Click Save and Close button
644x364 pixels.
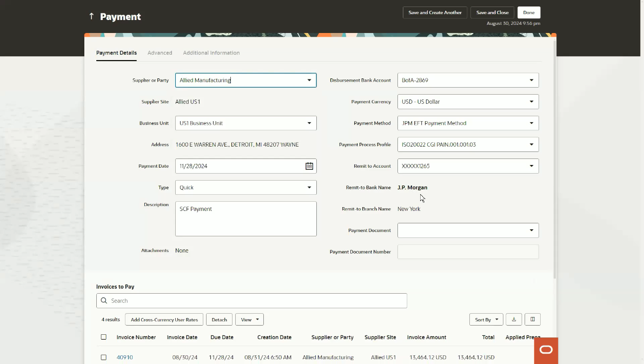(x=492, y=12)
